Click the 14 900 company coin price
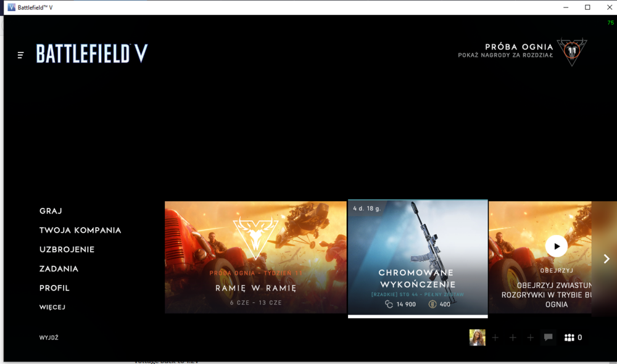The height and width of the screenshot is (364, 617). [400, 304]
